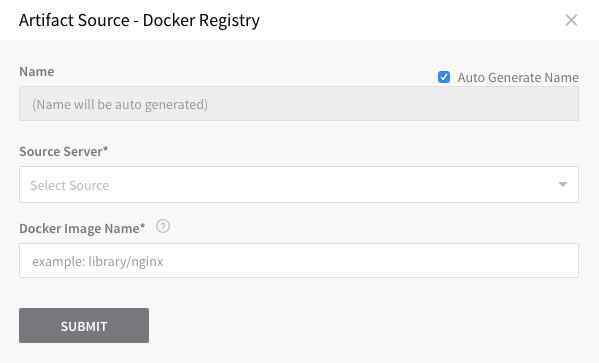Open the help icon beside Docker Image Name
This screenshot has height=363, width=599.
coord(163,227)
